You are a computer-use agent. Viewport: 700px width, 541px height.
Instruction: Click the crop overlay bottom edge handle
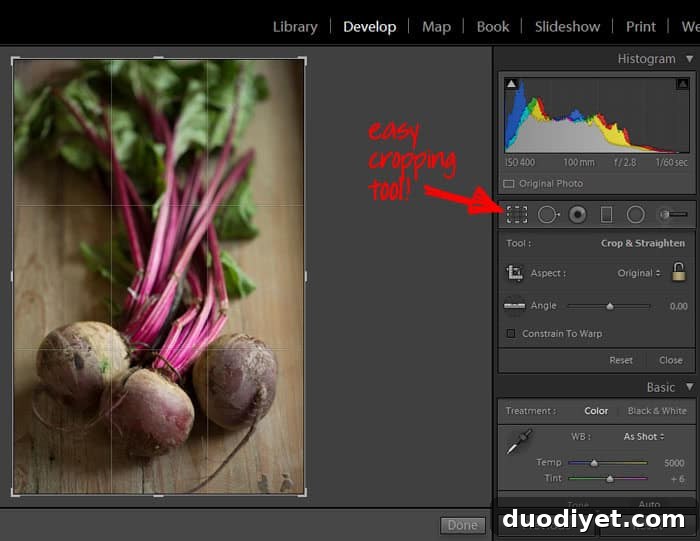158,495
